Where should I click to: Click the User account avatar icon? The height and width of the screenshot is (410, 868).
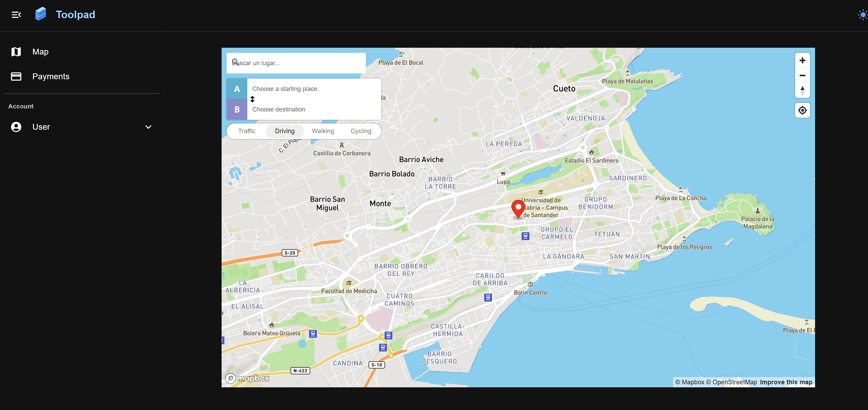point(16,127)
